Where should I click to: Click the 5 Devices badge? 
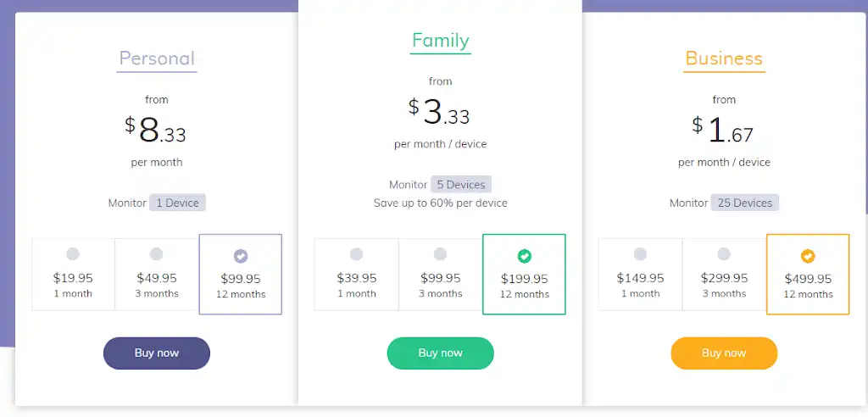(x=461, y=185)
